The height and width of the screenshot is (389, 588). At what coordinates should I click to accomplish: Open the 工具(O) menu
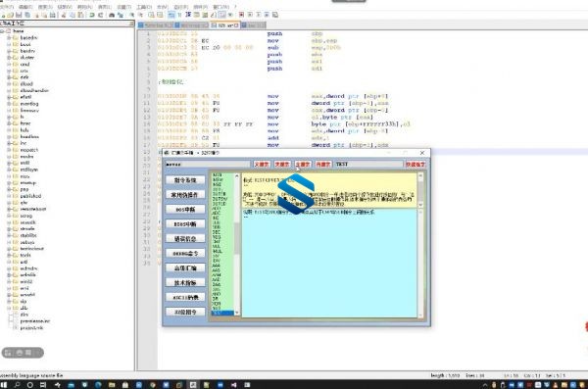(144, 7)
